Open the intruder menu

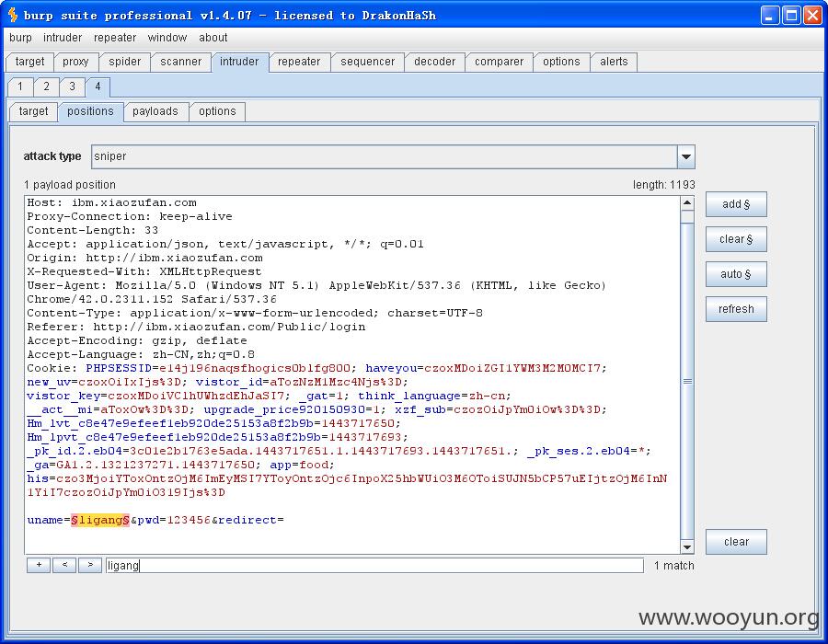(63, 38)
